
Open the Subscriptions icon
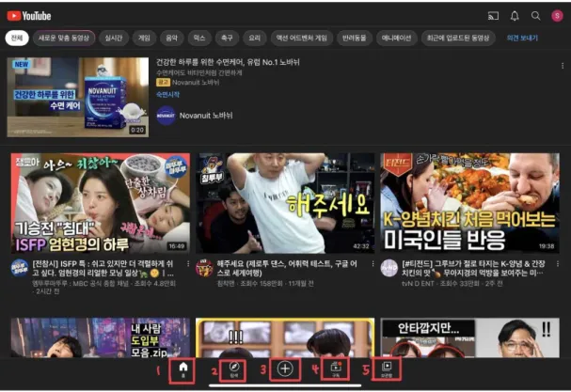[x=336, y=369]
